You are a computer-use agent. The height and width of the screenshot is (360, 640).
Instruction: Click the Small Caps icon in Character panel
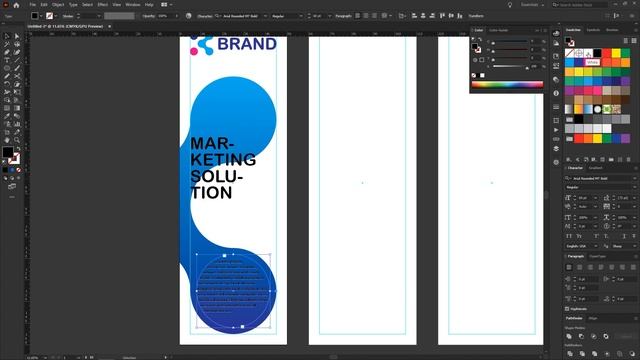point(579,236)
